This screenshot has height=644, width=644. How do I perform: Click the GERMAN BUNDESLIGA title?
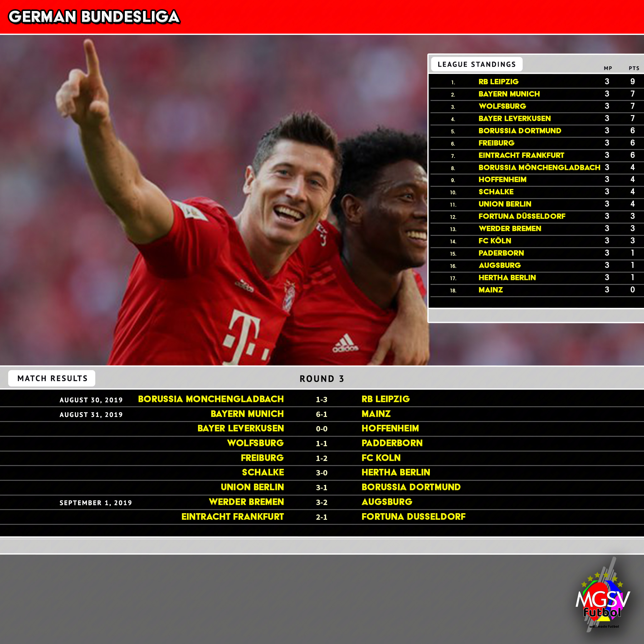click(94, 17)
